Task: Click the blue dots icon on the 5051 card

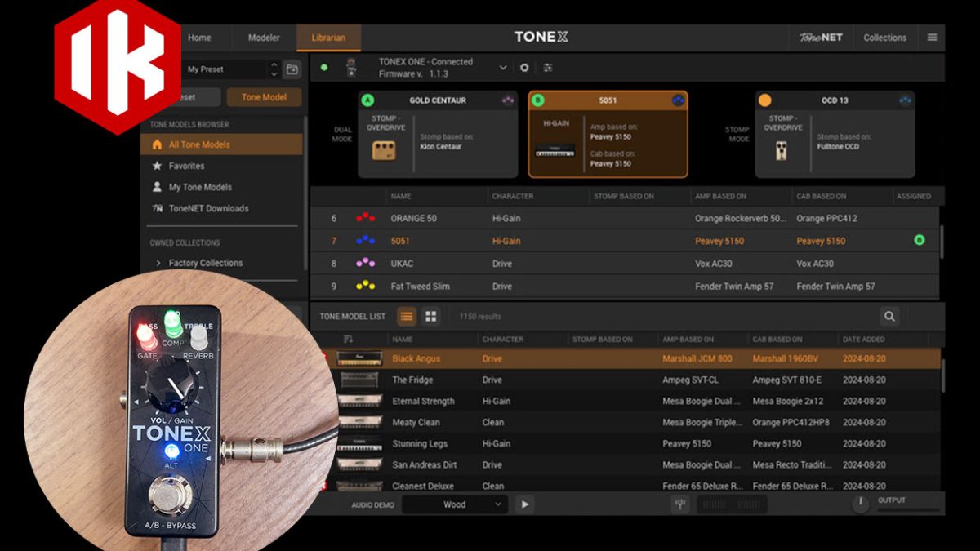Action: click(x=678, y=100)
